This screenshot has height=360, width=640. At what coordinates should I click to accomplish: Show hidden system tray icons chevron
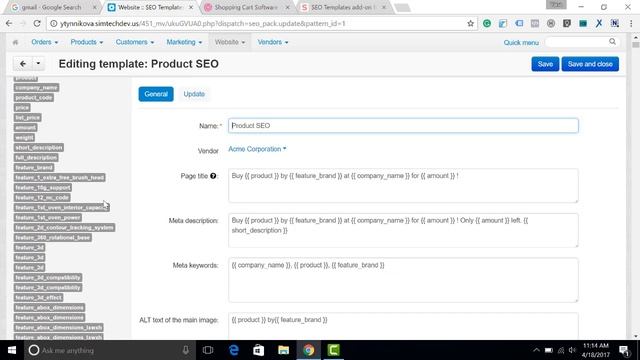[x=536, y=350]
